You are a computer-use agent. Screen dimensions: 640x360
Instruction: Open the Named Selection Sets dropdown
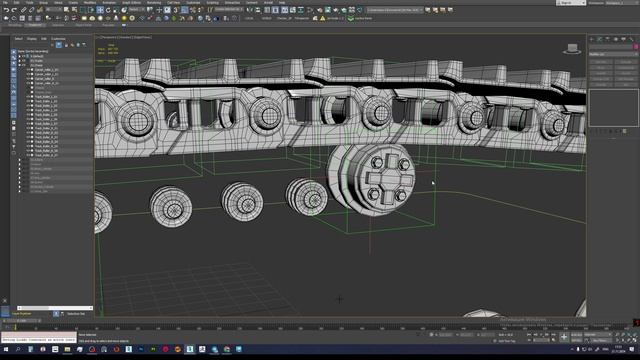(x=229, y=10)
